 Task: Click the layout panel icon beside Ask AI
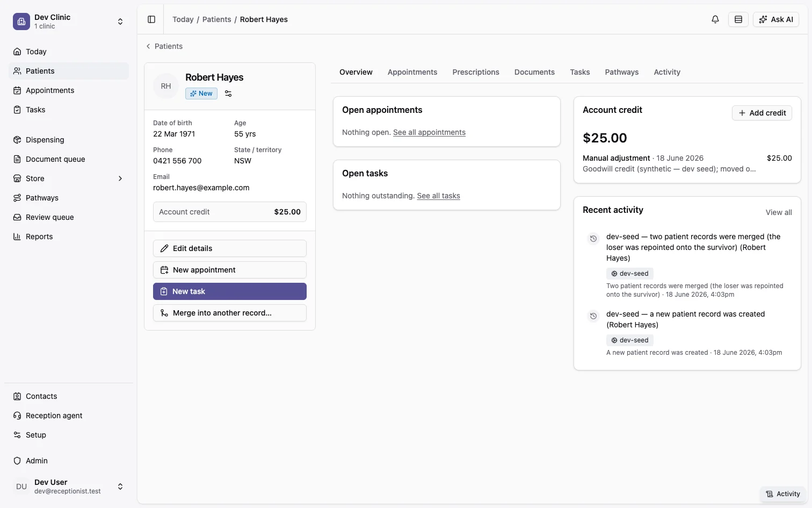coord(738,19)
